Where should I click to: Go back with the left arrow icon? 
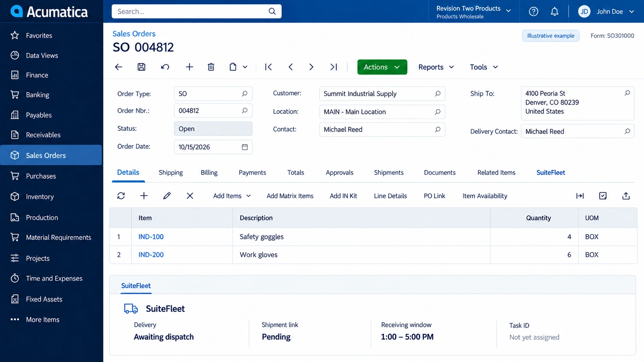pos(119,67)
